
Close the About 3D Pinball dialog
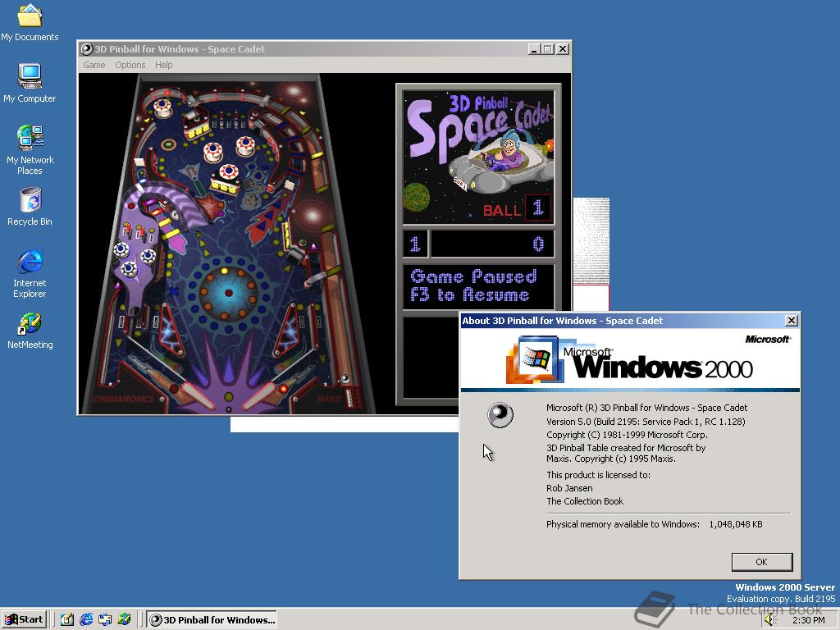coord(791,321)
